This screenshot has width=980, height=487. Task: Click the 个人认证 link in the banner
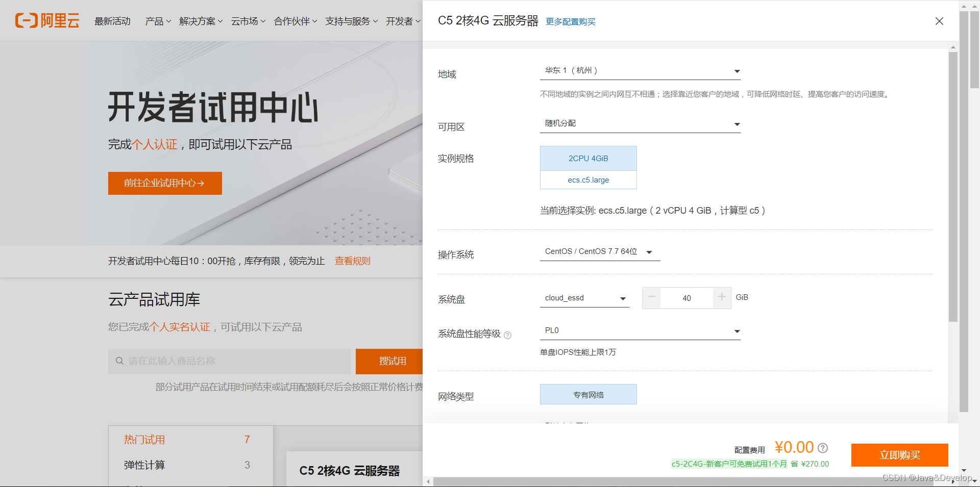[x=154, y=144]
